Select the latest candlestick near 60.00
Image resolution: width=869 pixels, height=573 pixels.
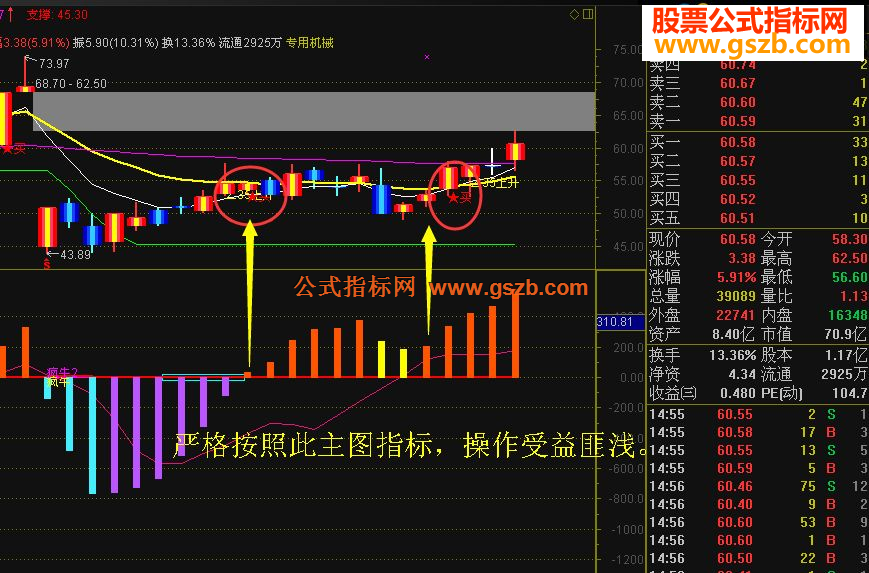click(515, 151)
